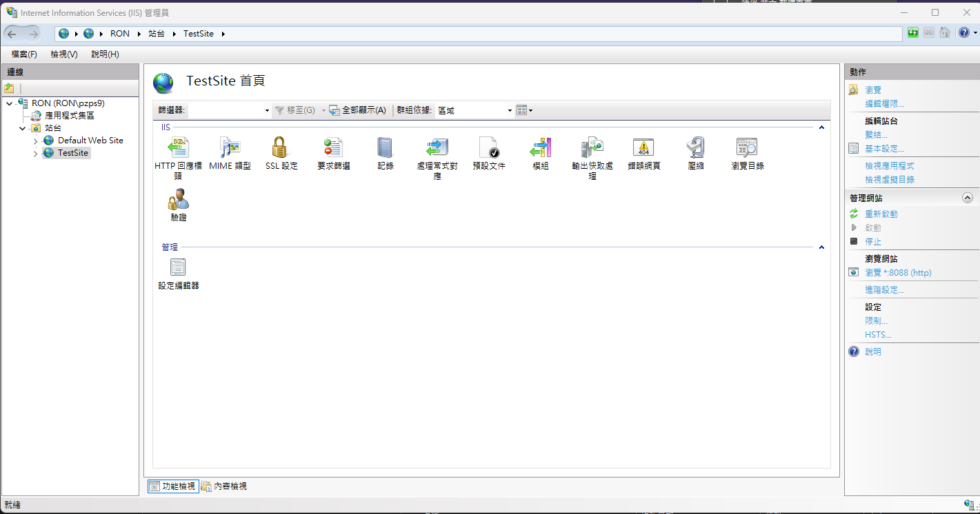This screenshot has width=980, height=514.
Task: Click 全部顯示(A) button
Action: [x=357, y=110]
